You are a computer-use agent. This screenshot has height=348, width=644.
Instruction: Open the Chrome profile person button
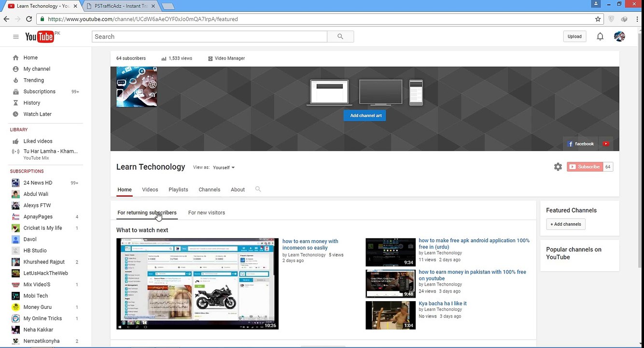click(597, 4)
